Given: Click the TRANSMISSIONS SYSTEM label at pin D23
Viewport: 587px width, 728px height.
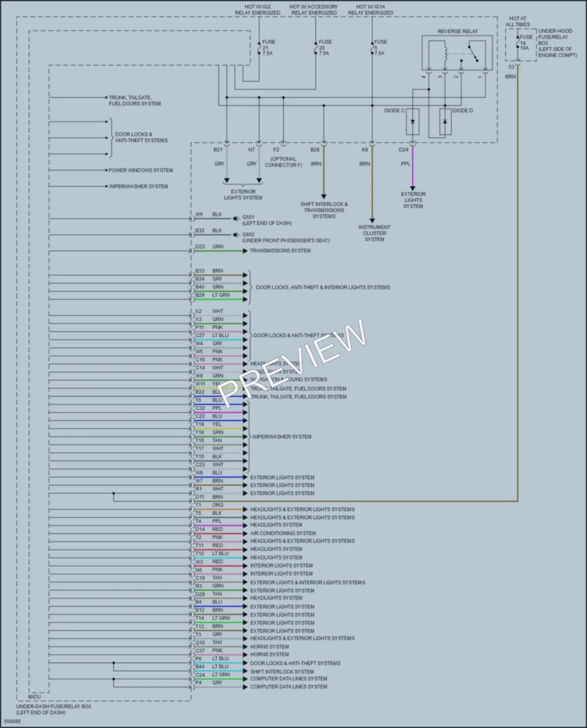Looking at the screenshot, I should (280, 251).
